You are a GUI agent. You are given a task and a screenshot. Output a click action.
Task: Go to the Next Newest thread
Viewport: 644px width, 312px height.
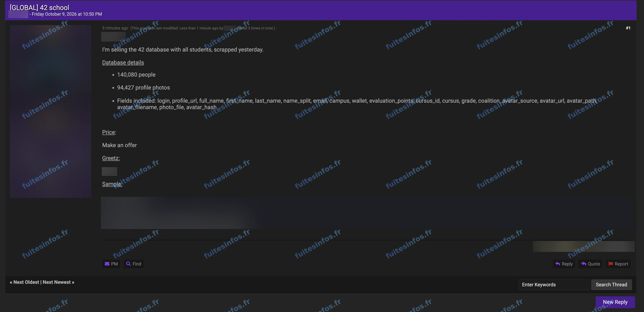[x=57, y=282]
